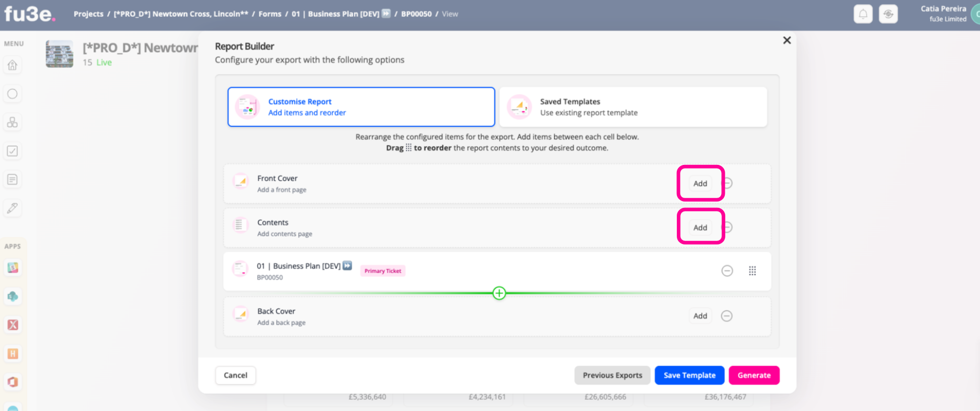Remove the Front Cover item with minus
Image resolution: width=980 pixels, height=411 pixels.
[728, 183]
